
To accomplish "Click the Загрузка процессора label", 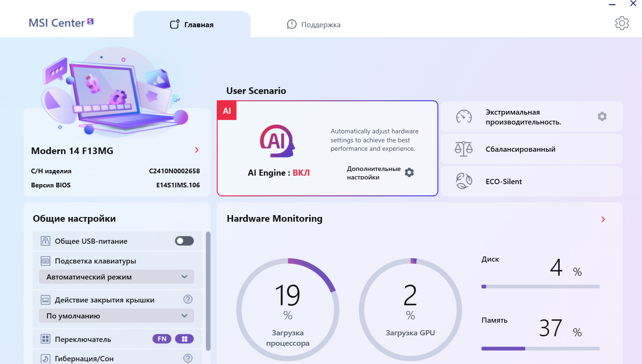I will pos(288,338).
